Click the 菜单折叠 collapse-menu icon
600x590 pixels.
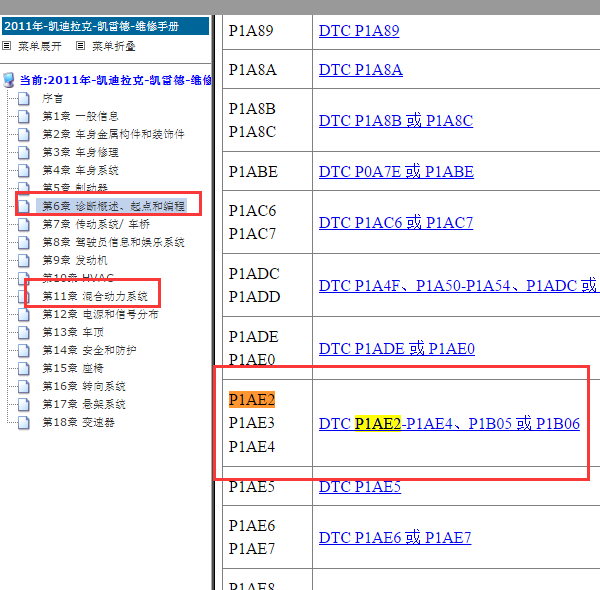click(x=80, y=46)
